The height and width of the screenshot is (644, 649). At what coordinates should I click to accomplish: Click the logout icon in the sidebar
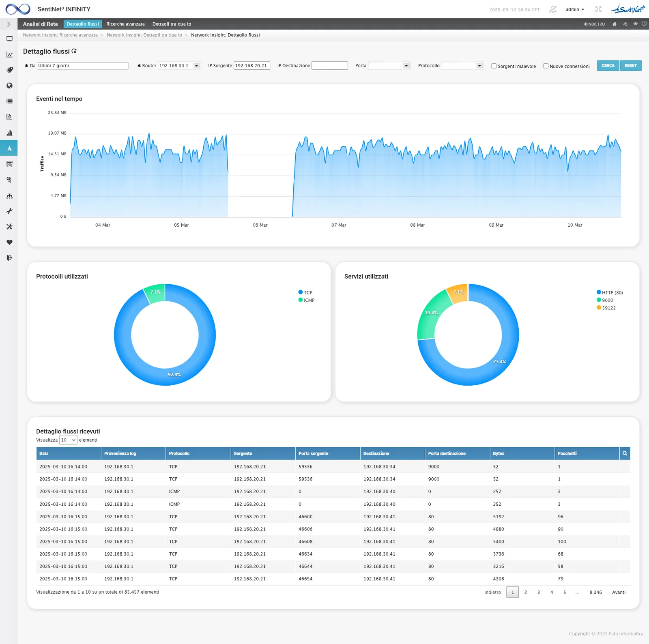click(9, 258)
